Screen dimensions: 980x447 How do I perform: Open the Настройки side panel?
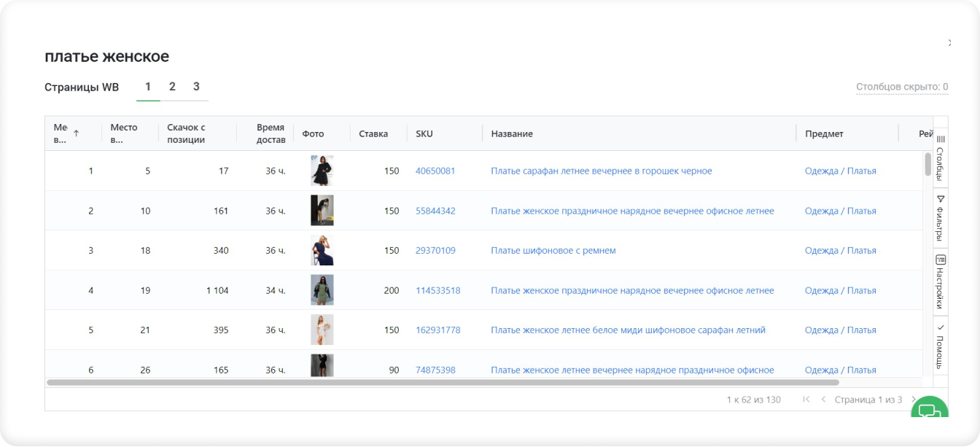click(x=940, y=281)
